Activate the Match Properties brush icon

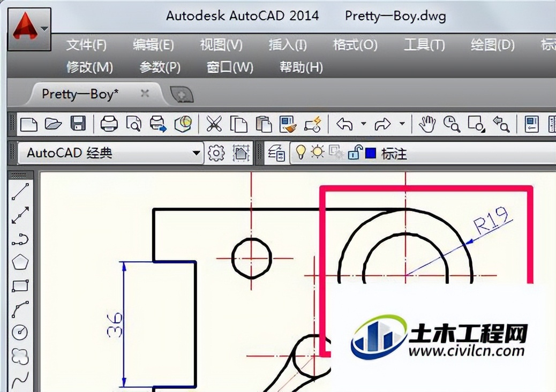[288, 124]
